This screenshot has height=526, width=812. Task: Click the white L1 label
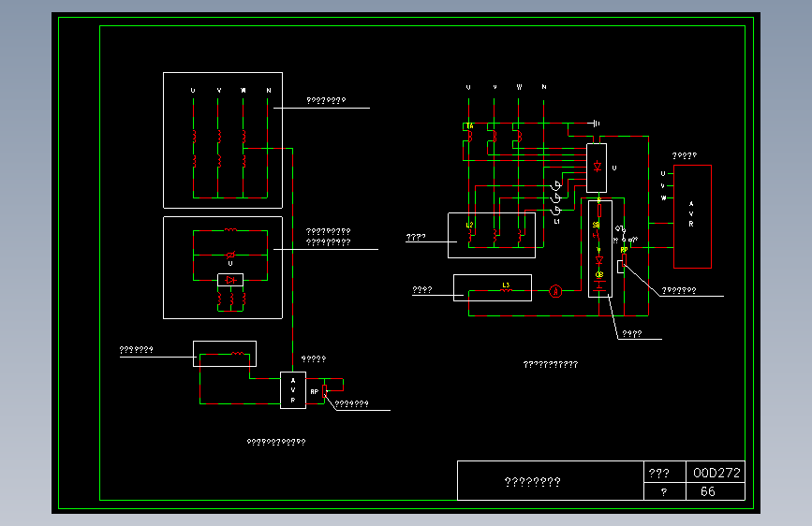point(556,222)
